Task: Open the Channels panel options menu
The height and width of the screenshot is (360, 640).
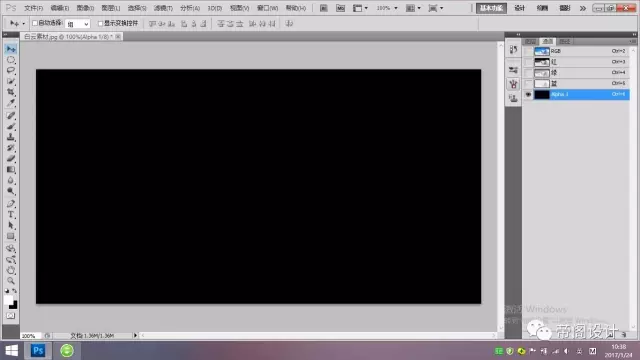Action: [x=633, y=41]
